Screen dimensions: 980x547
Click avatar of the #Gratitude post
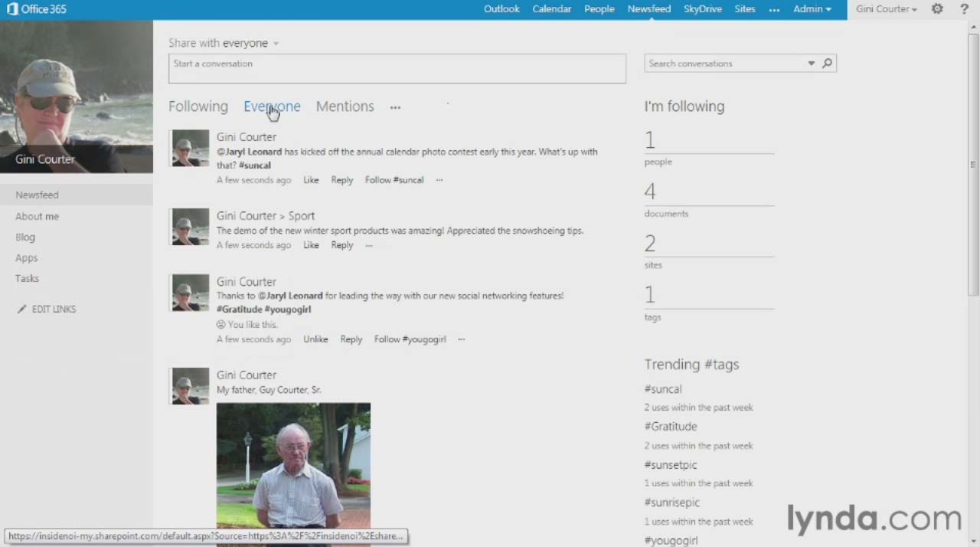(190, 293)
